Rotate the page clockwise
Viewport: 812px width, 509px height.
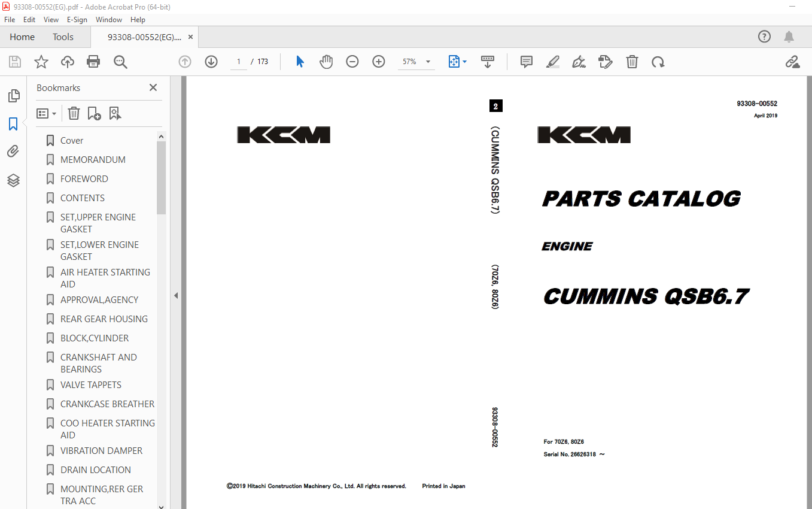pos(658,62)
